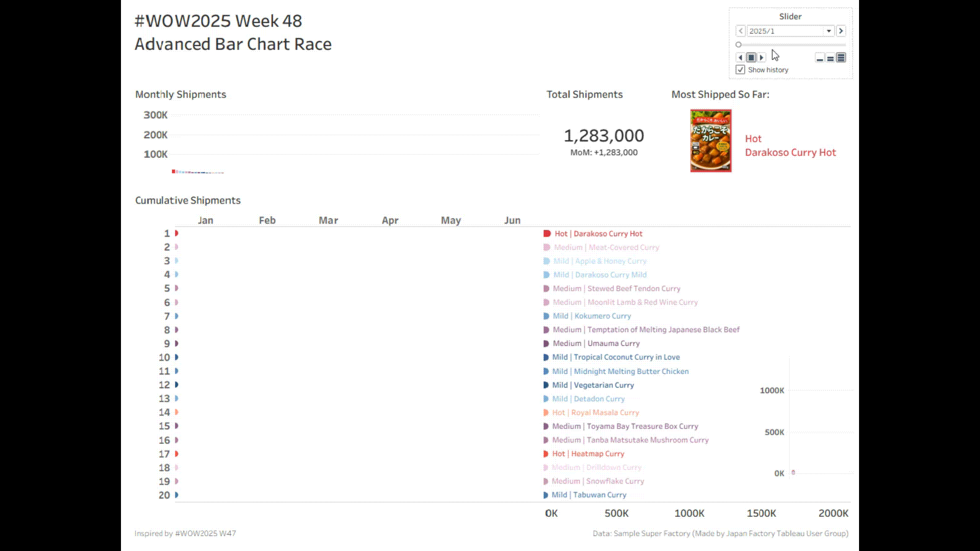Go to previous page with left arrow
The image size is (980, 551).
point(741,31)
